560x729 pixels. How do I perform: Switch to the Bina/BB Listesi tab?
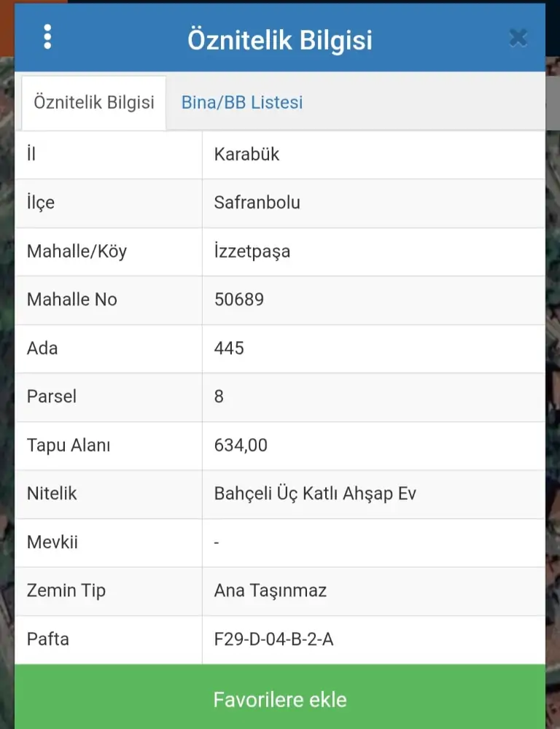(x=241, y=103)
